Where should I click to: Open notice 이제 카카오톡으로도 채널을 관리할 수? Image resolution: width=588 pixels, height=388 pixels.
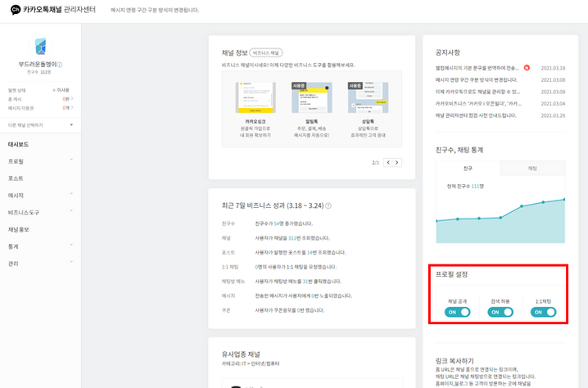(x=477, y=92)
